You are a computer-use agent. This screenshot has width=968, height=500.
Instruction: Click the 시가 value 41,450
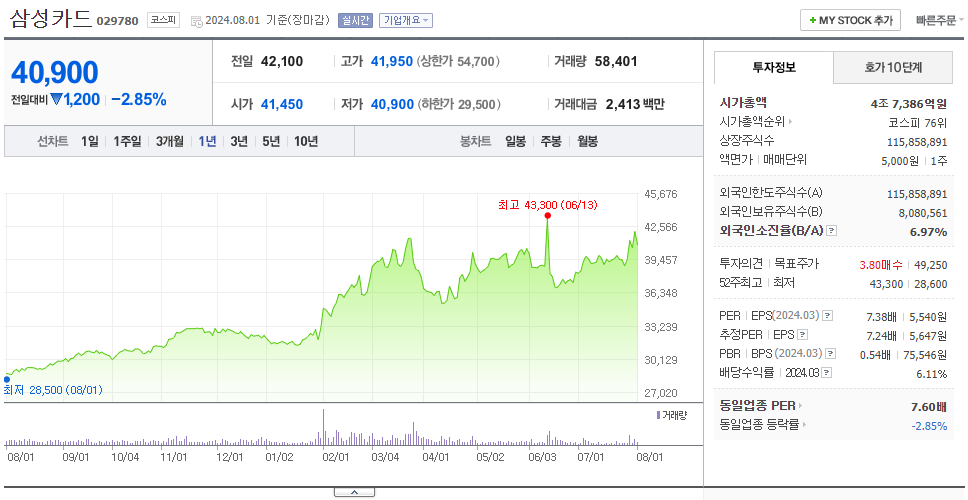[282, 104]
